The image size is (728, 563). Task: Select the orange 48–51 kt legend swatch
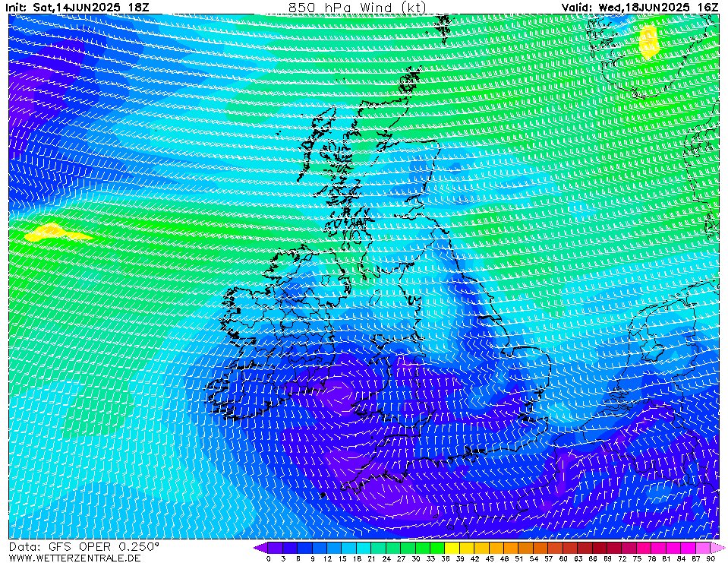[511, 548]
